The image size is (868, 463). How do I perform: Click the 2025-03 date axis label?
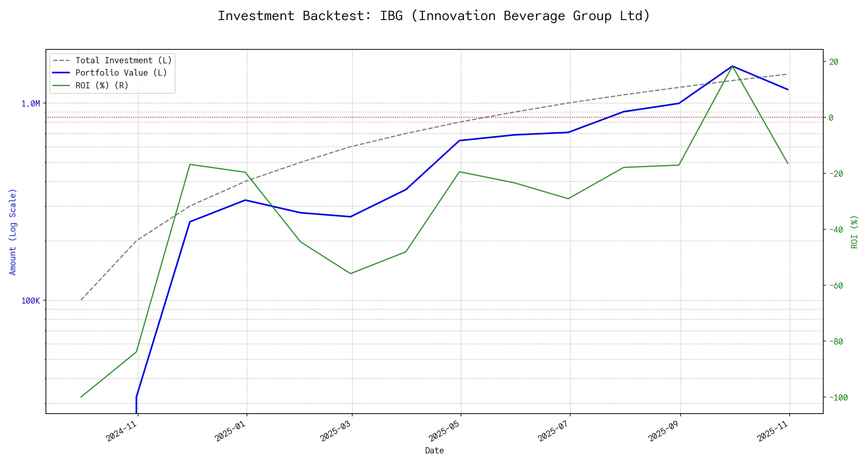(x=336, y=431)
